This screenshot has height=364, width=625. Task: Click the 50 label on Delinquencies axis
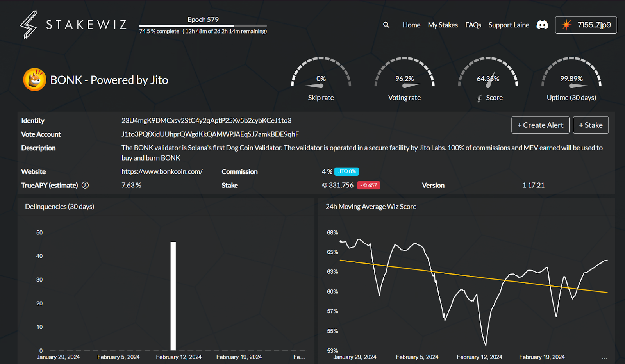[39, 232]
